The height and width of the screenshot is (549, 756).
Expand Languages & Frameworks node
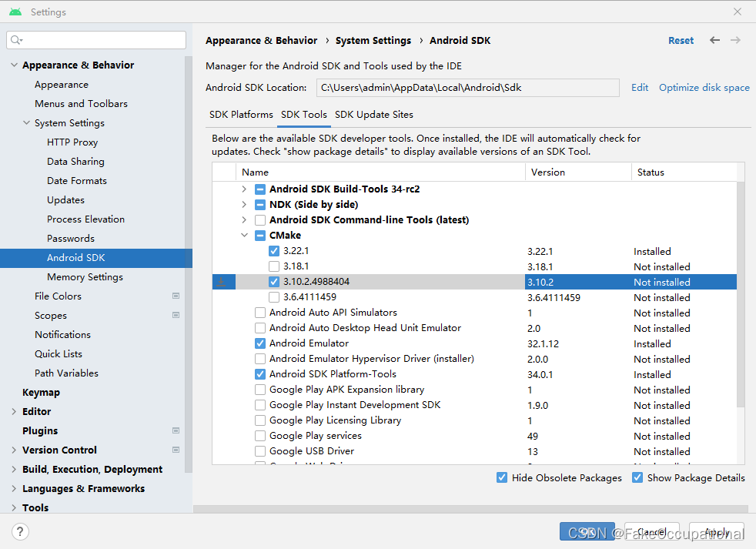tap(14, 489)
